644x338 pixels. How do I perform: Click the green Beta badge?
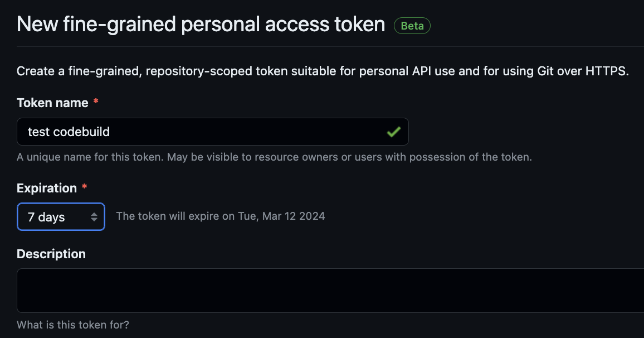412,26
